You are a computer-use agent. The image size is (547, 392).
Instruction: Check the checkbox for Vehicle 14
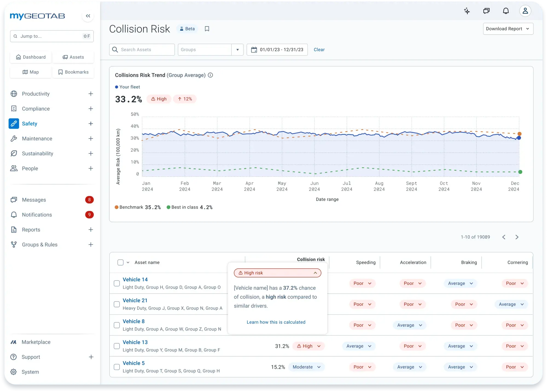(x=117, y=283)
